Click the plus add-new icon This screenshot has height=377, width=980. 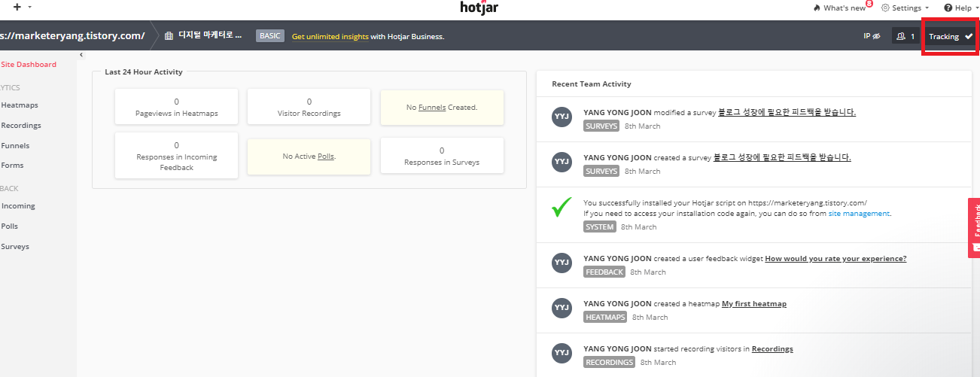pyautogui.click(x=17, y=6)
